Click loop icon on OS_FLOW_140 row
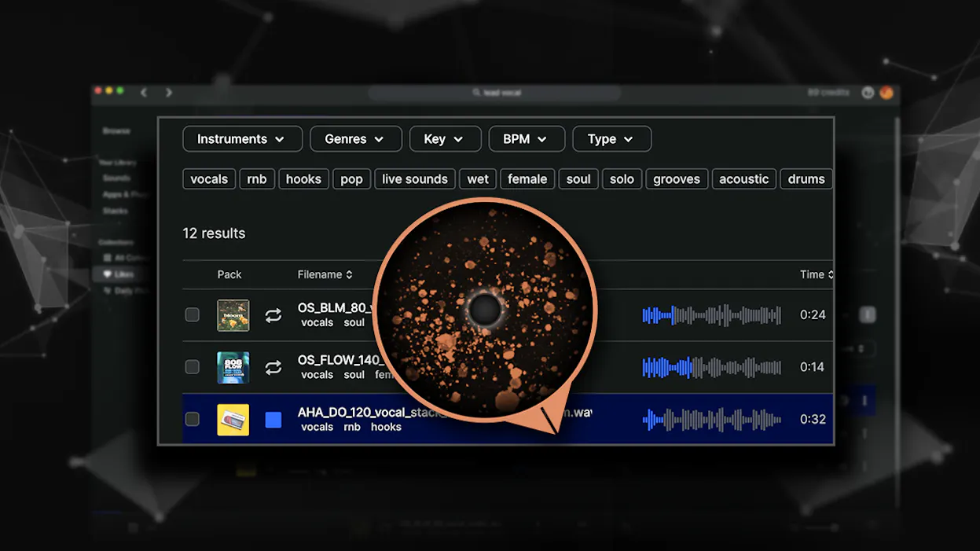 (x=273, y=367)
